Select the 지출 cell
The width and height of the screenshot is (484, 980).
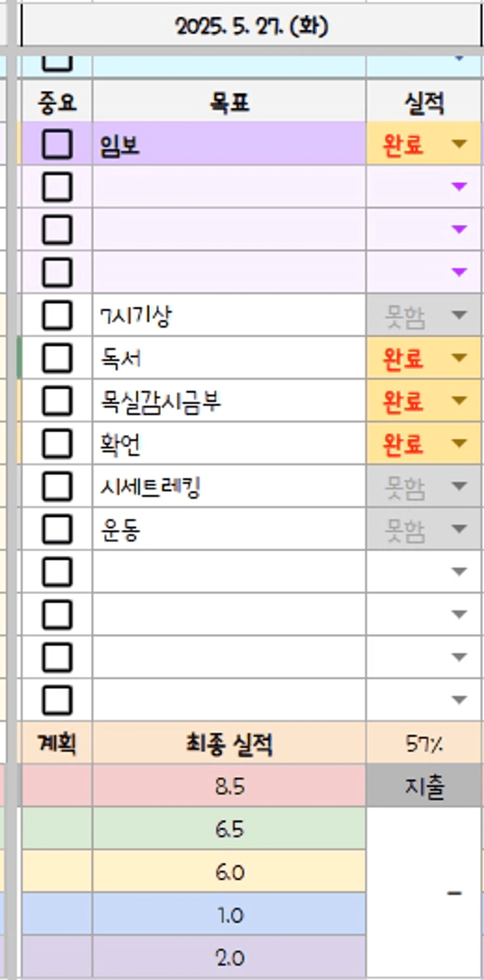click(424, 786)
